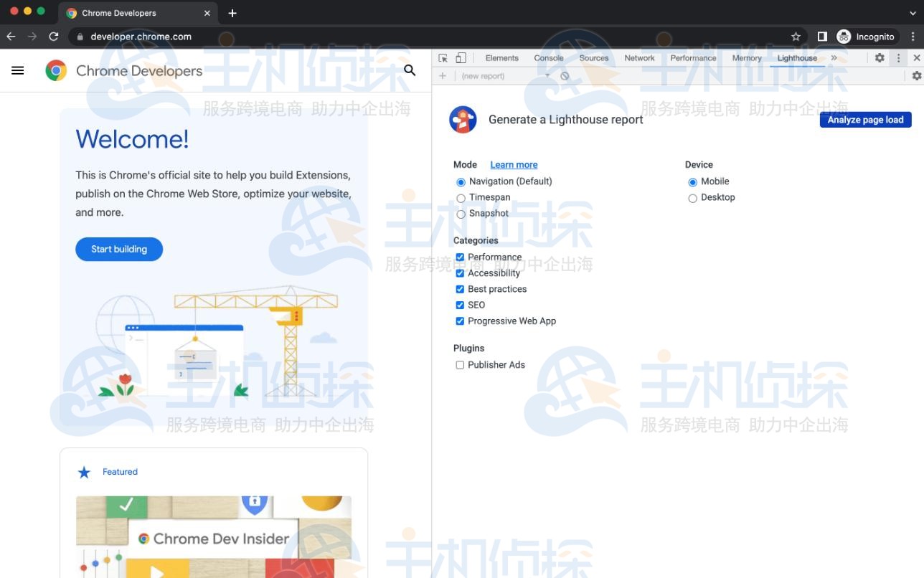Toggle the browser side panel icon

[x=822, y=37]
